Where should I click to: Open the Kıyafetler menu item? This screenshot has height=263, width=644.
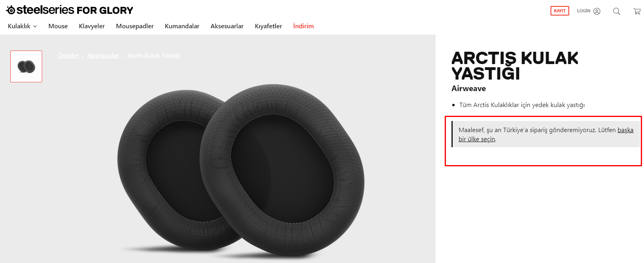click(x=268, y=26)
